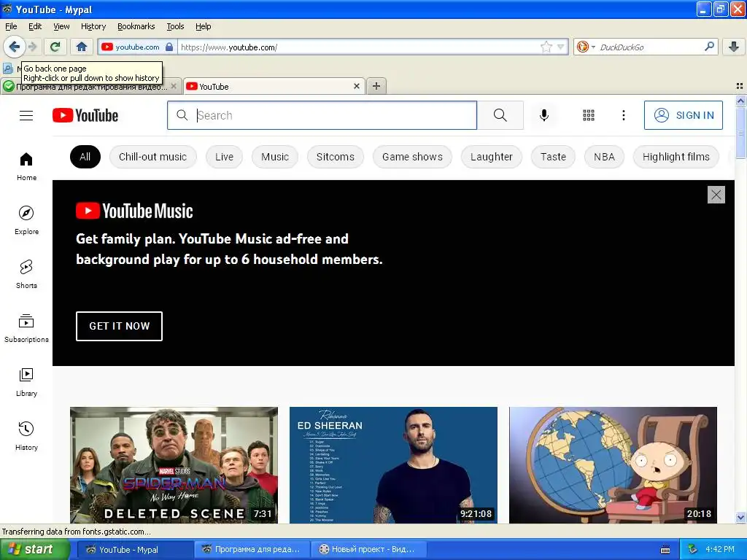The image size is (747, 560).
Task: Go to Home in sidebar
Action: coord(26,166)
